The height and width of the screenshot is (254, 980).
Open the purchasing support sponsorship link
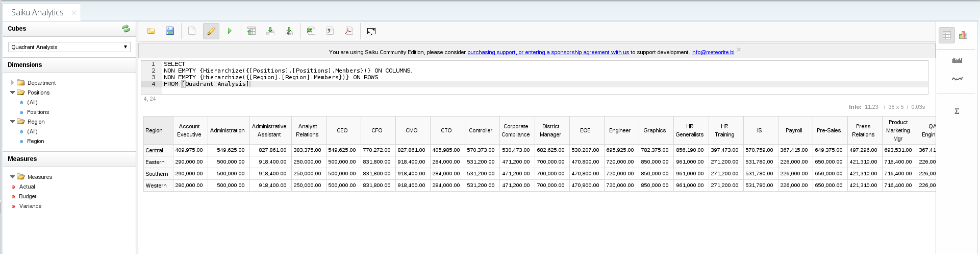coord(548,52)
